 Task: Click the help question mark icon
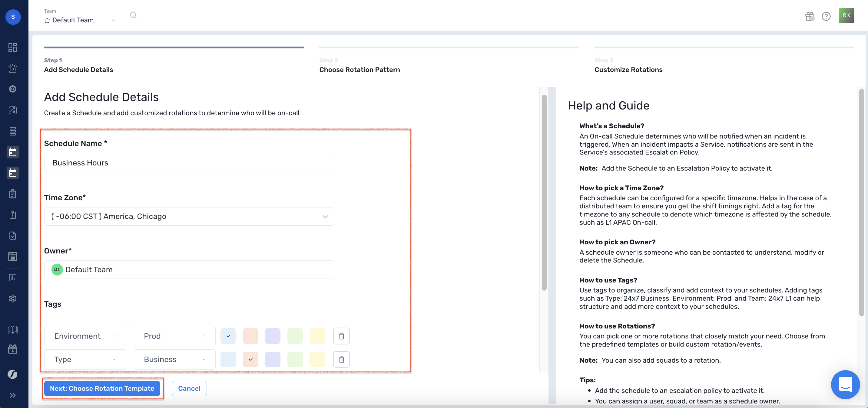[x=826, y=16]
